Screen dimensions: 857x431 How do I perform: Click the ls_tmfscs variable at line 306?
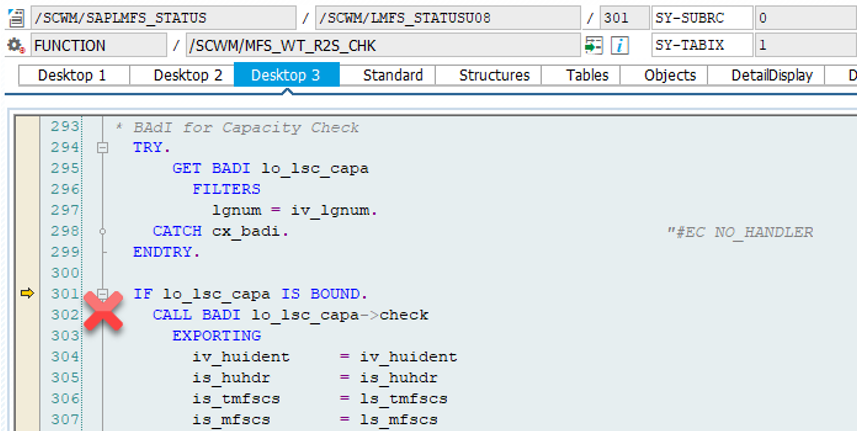[x=403, y=399]
